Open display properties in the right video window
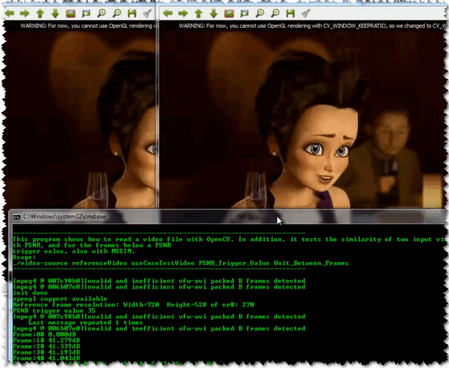 point(306,13)
